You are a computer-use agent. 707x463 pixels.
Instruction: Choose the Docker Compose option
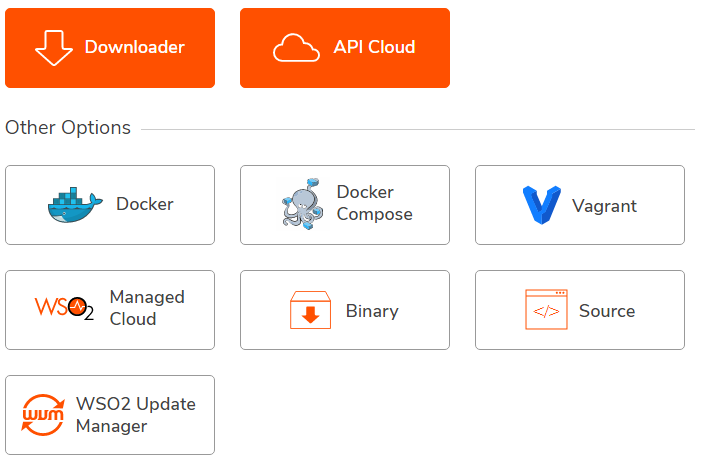click(x=345, y=205)
